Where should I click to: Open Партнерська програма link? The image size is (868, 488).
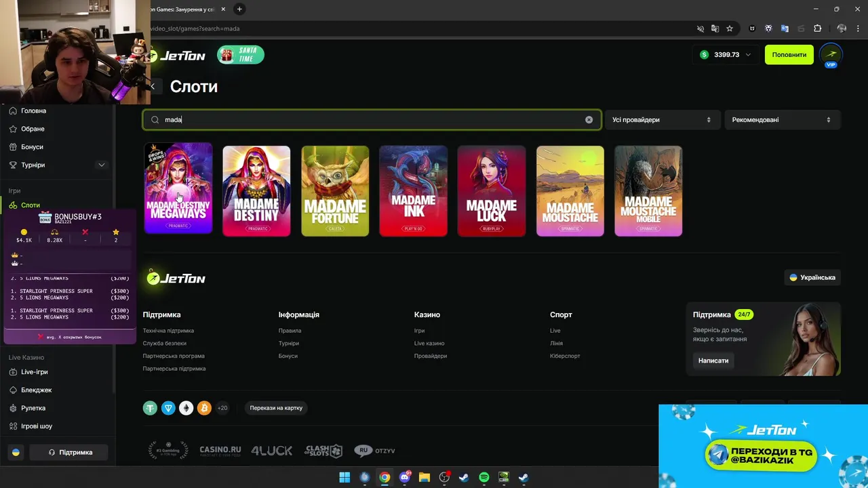pos(174,356)
